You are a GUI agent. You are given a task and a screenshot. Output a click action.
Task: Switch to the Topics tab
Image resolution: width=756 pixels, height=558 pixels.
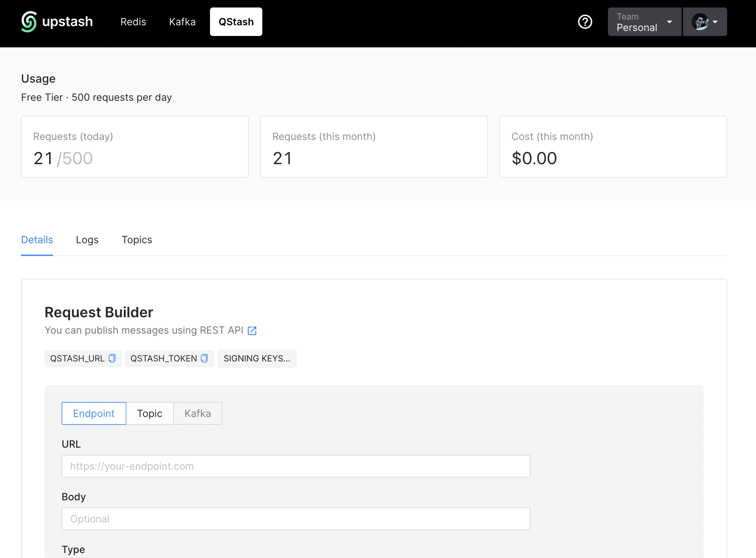[x=137, y=240]
